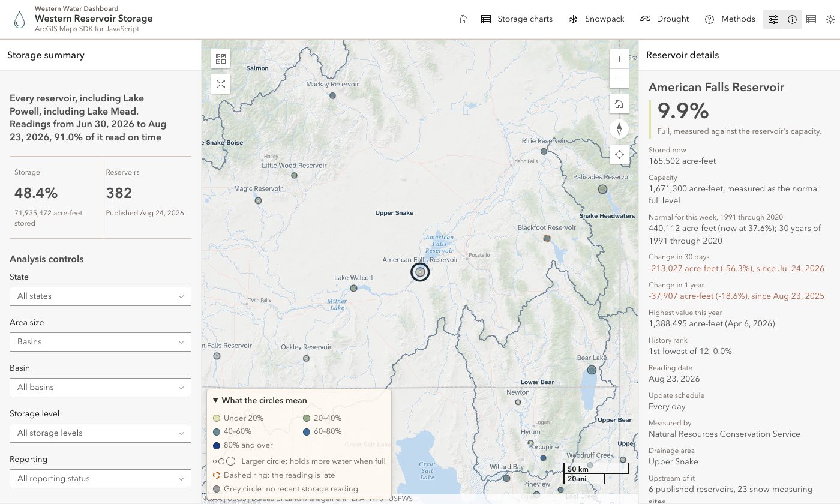Viewport: 840px width, 504px height.
Task: Open the Basin dropdown
Action: coord(100,387)
